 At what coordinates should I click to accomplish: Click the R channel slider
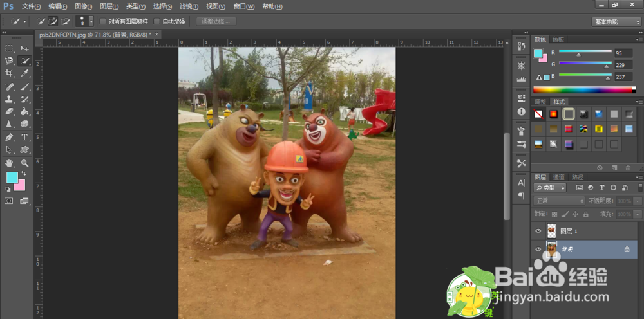click(585, 53)
